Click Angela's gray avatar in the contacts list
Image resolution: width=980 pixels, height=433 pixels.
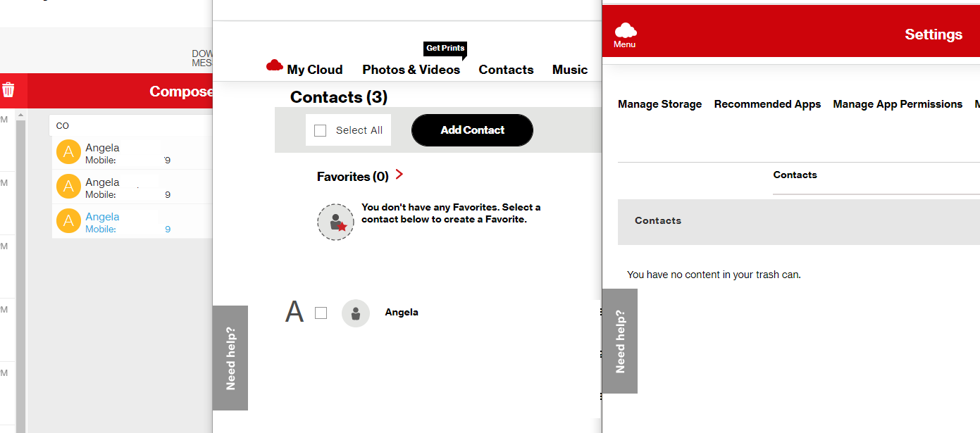point(356,313)
